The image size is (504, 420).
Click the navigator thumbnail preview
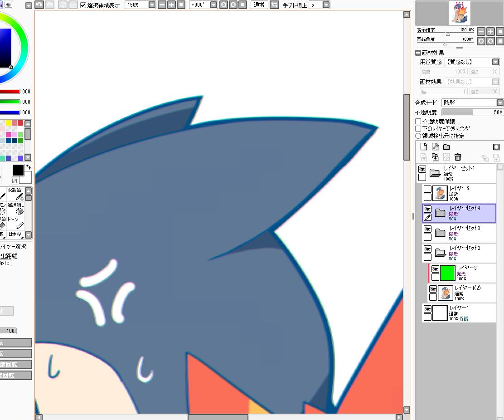[459, 13]
